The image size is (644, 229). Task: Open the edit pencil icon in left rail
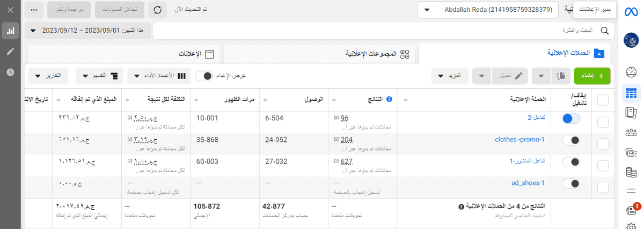click(10, 51)
